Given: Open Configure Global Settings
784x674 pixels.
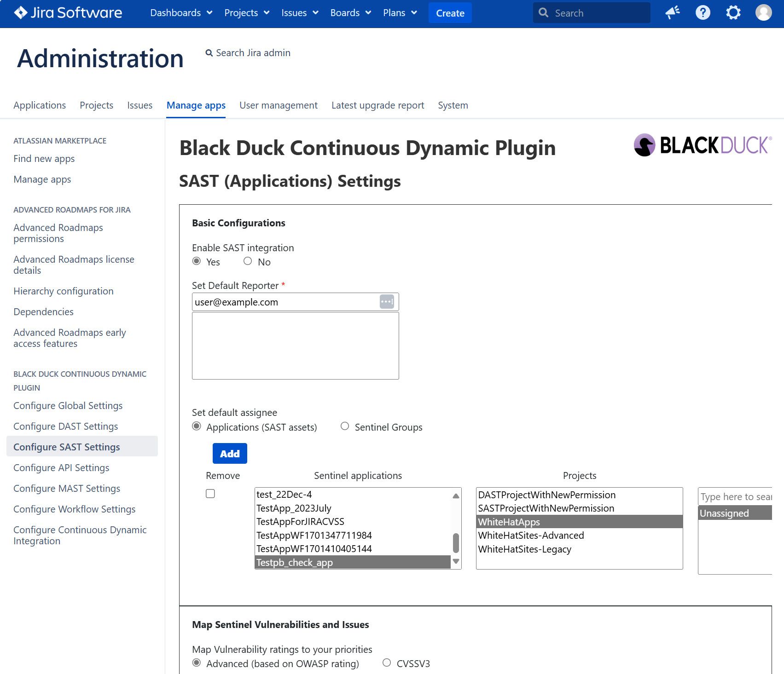Looking at the screenshot, I should (x=68, y=406).
